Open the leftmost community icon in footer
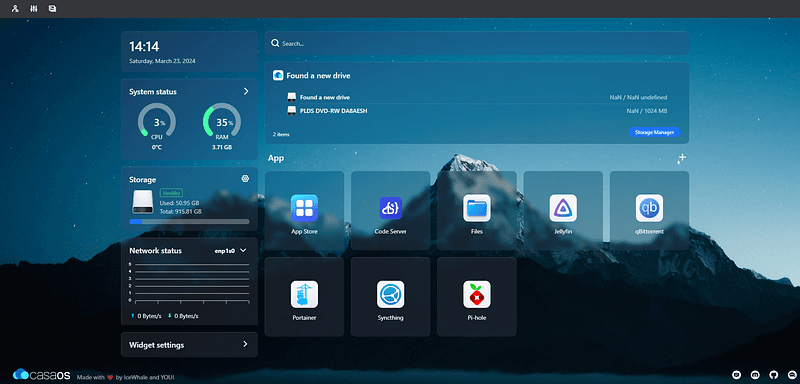 coord(736,375)
